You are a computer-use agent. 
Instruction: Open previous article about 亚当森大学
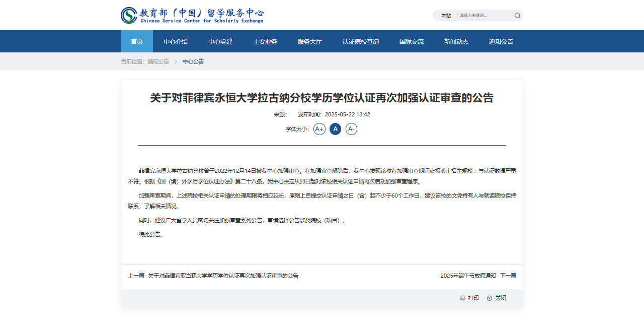coord(223,276)
